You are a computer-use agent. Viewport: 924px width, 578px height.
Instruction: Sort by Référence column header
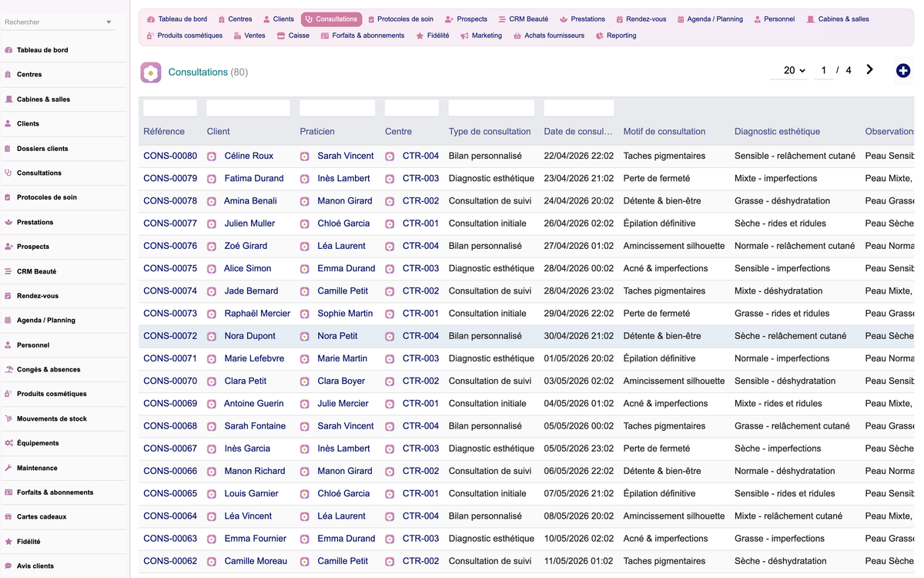(x=164, y=132)
